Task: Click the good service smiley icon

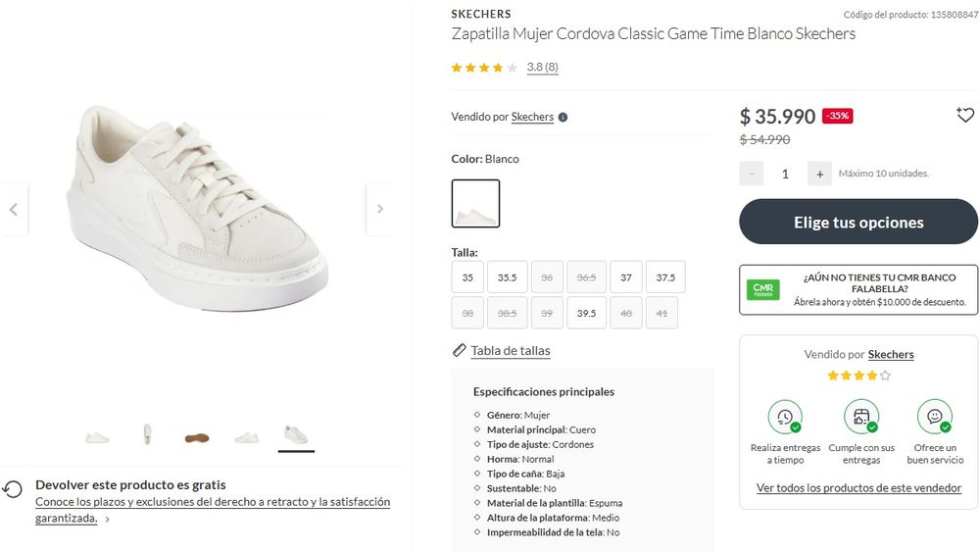Action: (935, 417)
